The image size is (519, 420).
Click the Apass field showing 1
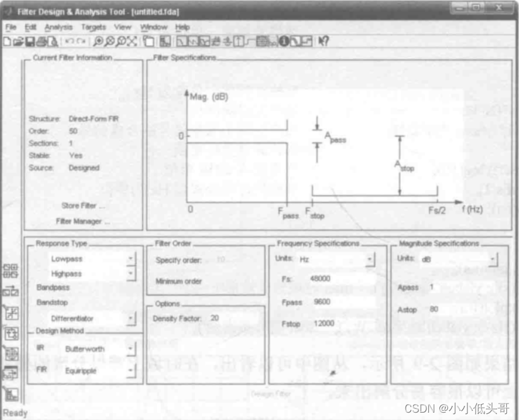point(463,287)
